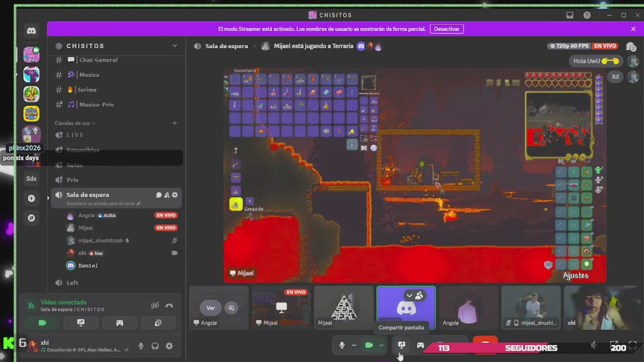Click the Xd chat message bubble
Viewport: 644px width, 362px height.
[615, 77]
